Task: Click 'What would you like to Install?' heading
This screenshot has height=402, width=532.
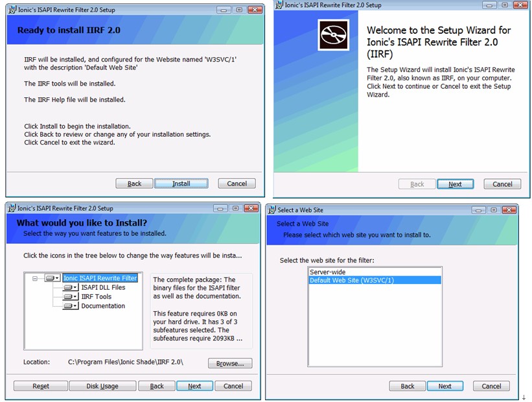Action: (82, 223)
